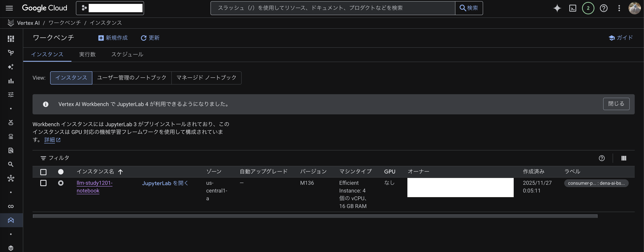Open Gemini AI assistant sparkle icon
The width and height of the screenshot is (644, 252).
557,8
